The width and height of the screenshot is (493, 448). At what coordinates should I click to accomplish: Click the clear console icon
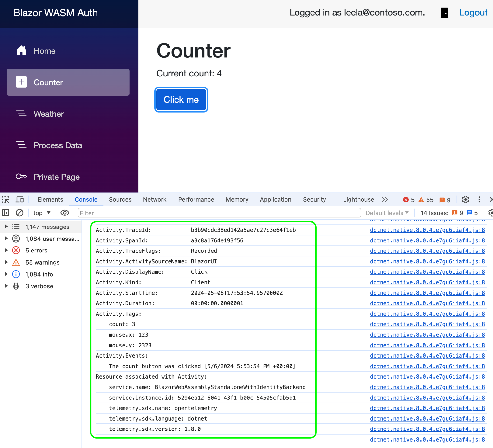click(19, 213)
